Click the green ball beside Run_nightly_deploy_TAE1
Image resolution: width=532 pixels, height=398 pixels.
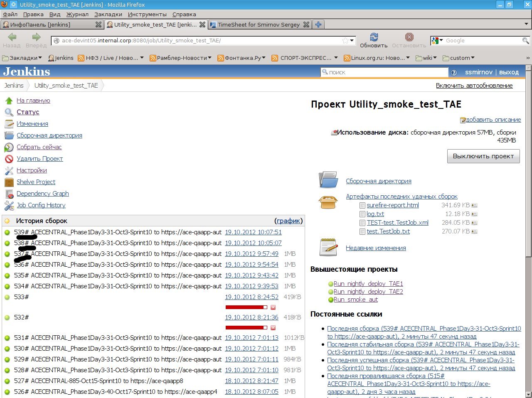331,284
